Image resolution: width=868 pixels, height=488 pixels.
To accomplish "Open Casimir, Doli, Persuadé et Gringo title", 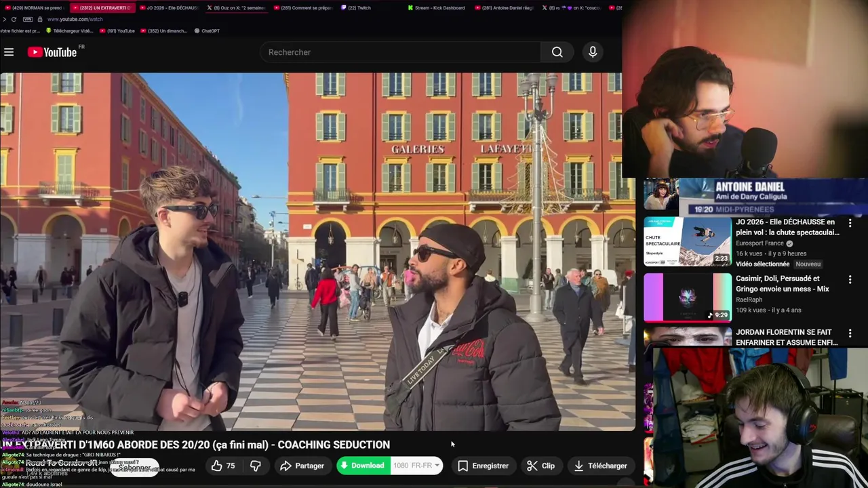I will (x=783, y=283).
